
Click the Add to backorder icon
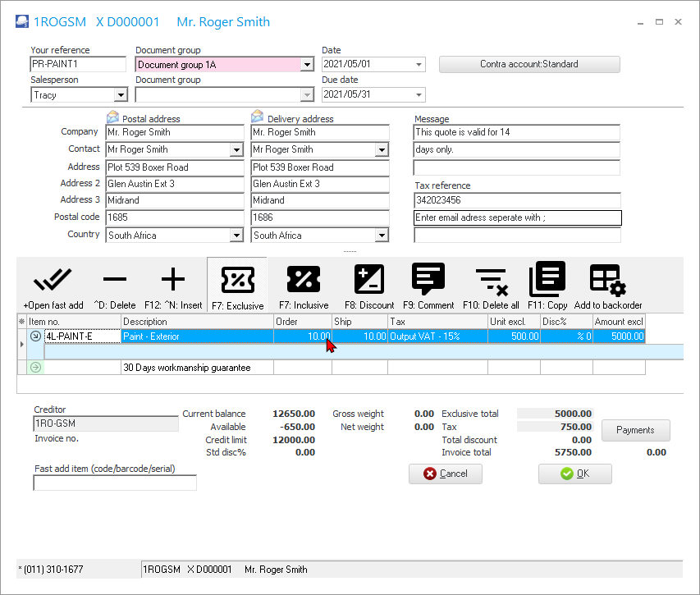(x=608, y=281)
